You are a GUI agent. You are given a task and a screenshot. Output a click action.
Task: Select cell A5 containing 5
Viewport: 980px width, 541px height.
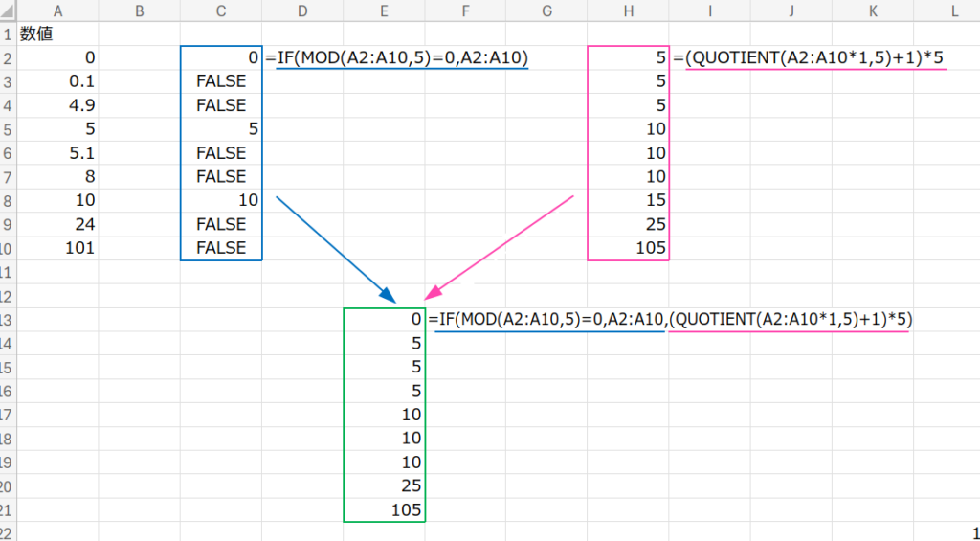(x=58, y=128)
